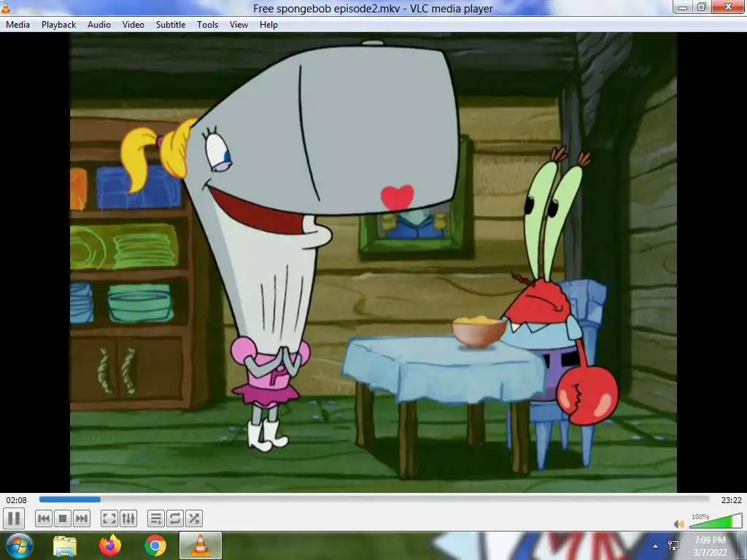
Task: Show hidden system tray icons
Action: [x=656, y=546]
